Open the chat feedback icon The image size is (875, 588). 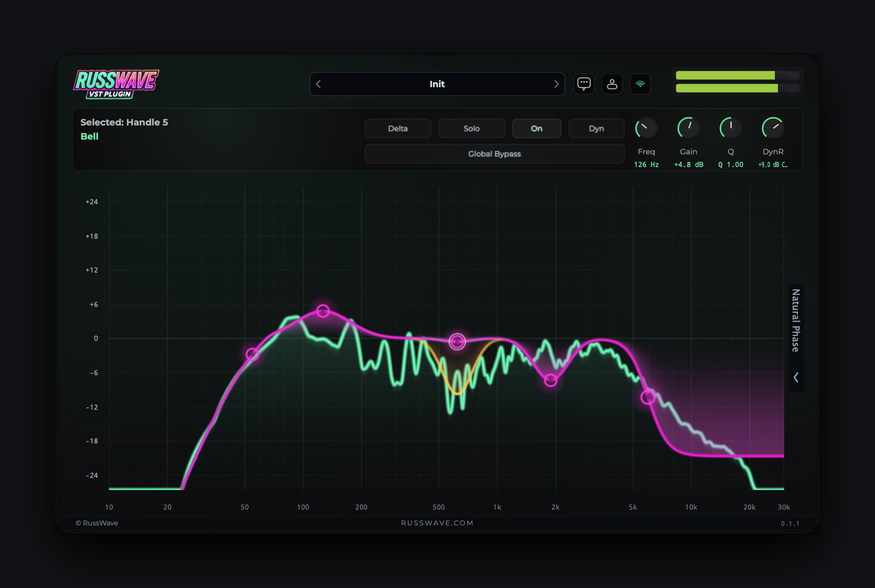tap(584, 84)
